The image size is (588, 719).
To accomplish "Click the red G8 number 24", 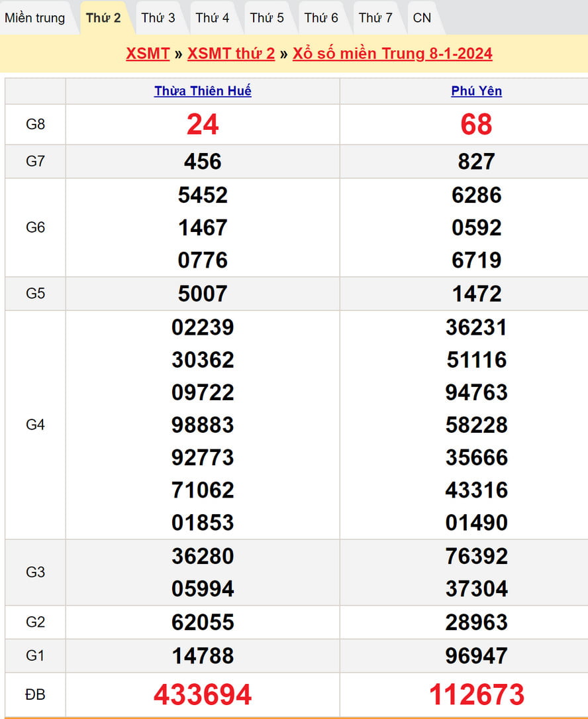I will 203,125.
